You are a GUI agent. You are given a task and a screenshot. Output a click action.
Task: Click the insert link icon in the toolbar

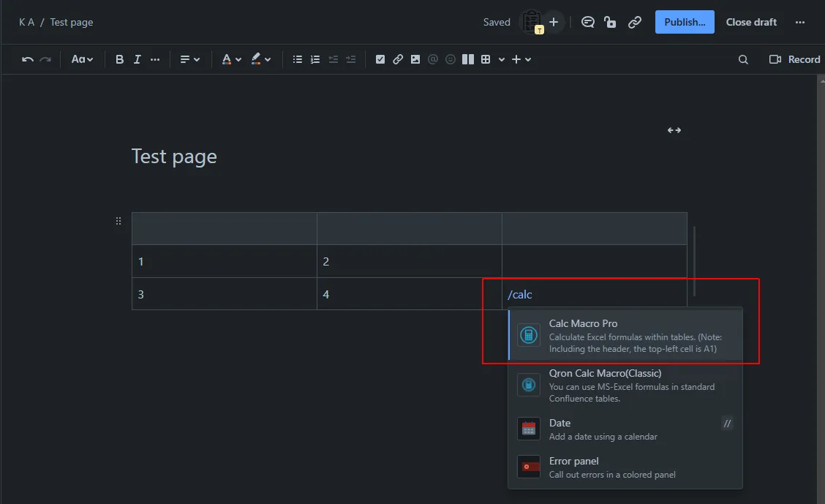coord(398,59)
